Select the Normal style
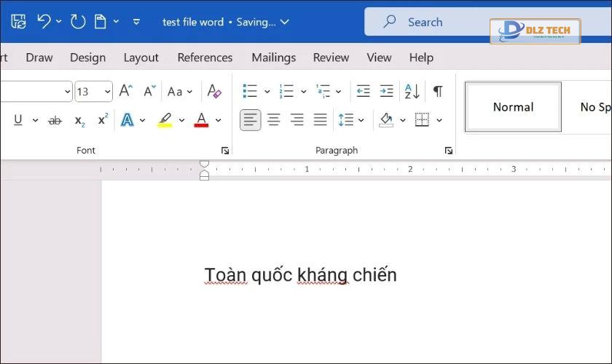Screen dimensions: 612x364 point(513,107)
